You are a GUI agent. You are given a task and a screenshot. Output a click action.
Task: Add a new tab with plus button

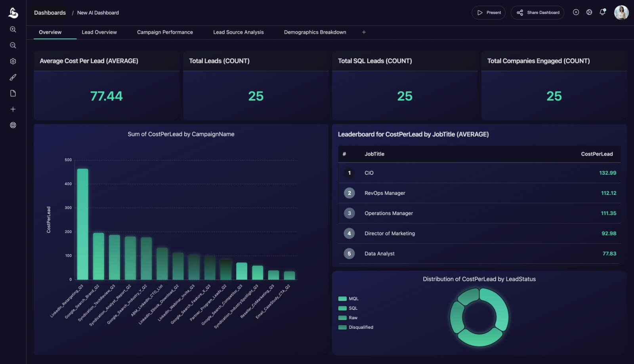[x=364, y=32]
